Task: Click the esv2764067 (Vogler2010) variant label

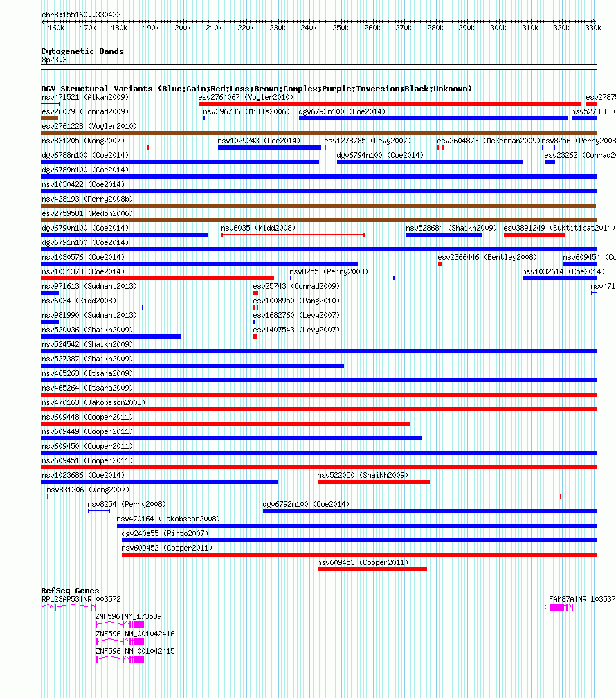Action: (246, 97)
